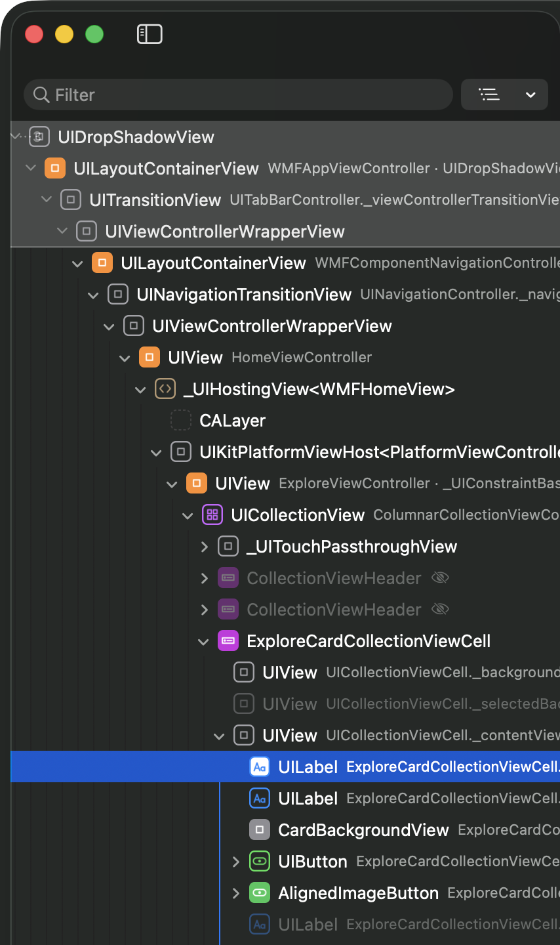The width and height of the screenshot is (560, 945).
Task: Collapse the UICollectionView row
Action: click(188, 515)
